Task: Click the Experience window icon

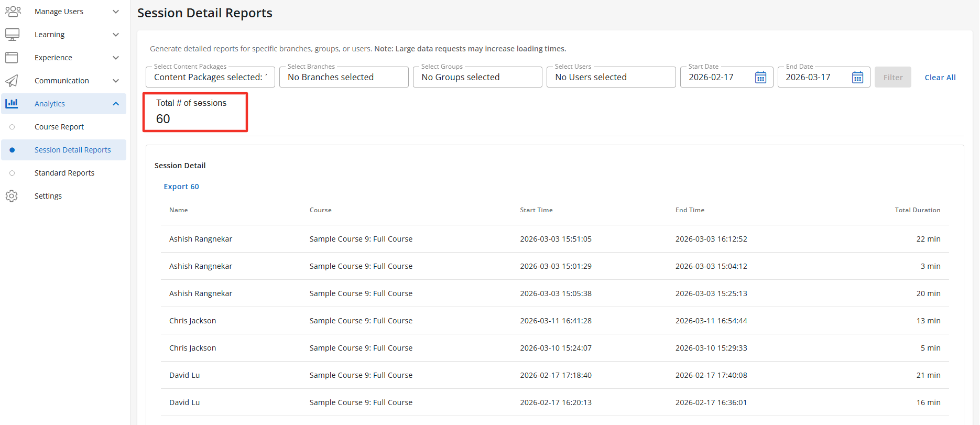Action: tap(12, 58)
